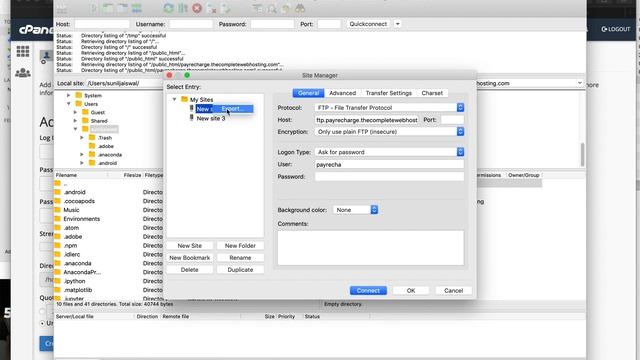Collapse the Users folder in local tree
This screenshot has width=640, height=360.
tap(69, 104)
